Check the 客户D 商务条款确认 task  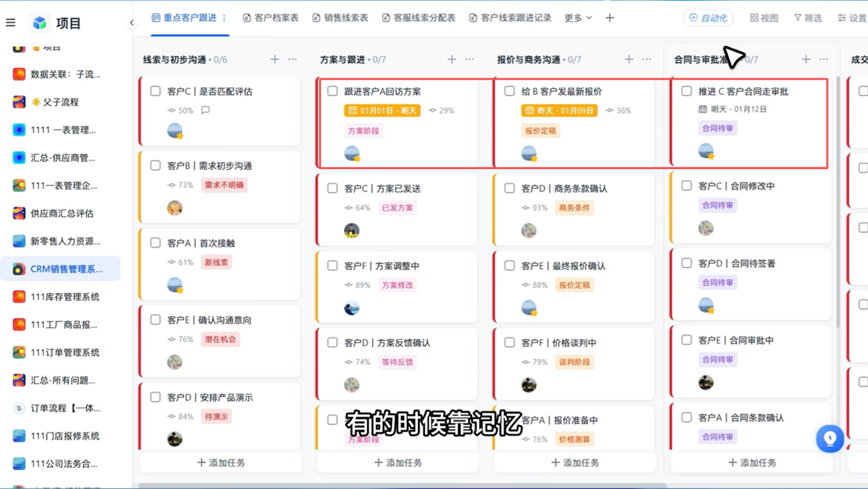pos(509,188)
